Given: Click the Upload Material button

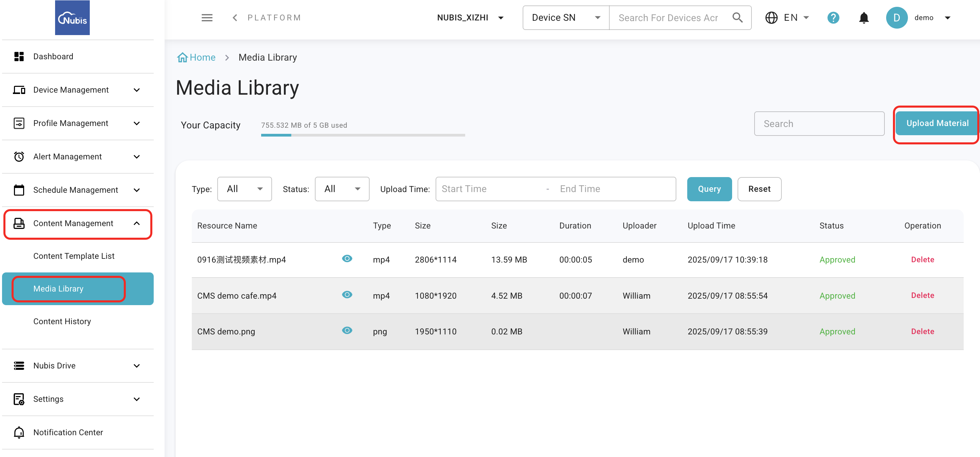Looking at the screenshot, I should (937, 123).
